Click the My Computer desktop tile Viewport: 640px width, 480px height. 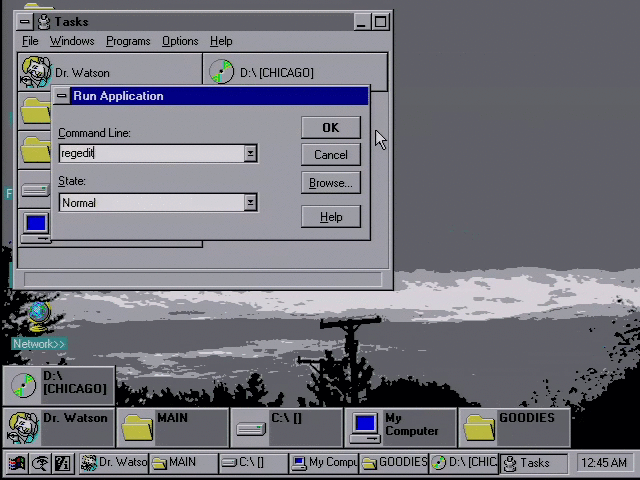(400, 427)
